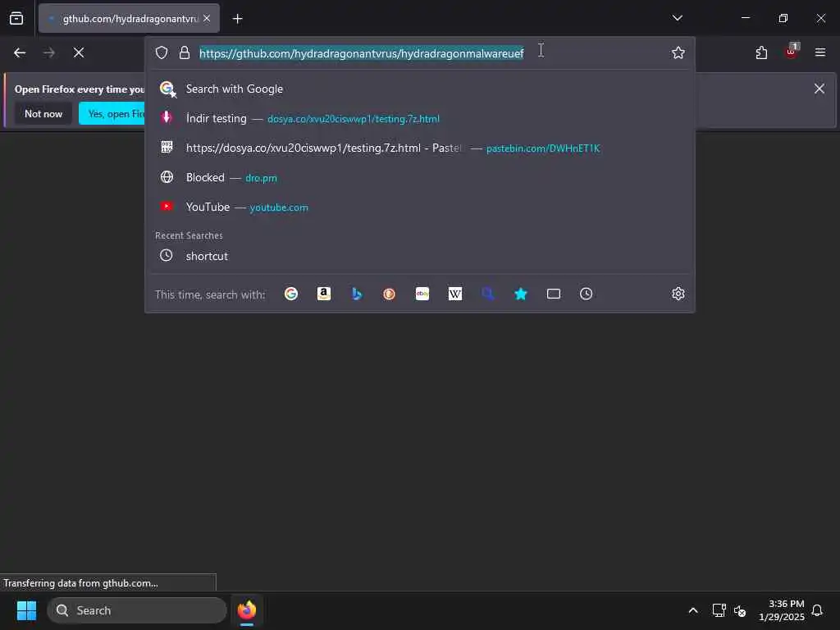
Task: Search with blue magnifier engine
Action: 487,294
